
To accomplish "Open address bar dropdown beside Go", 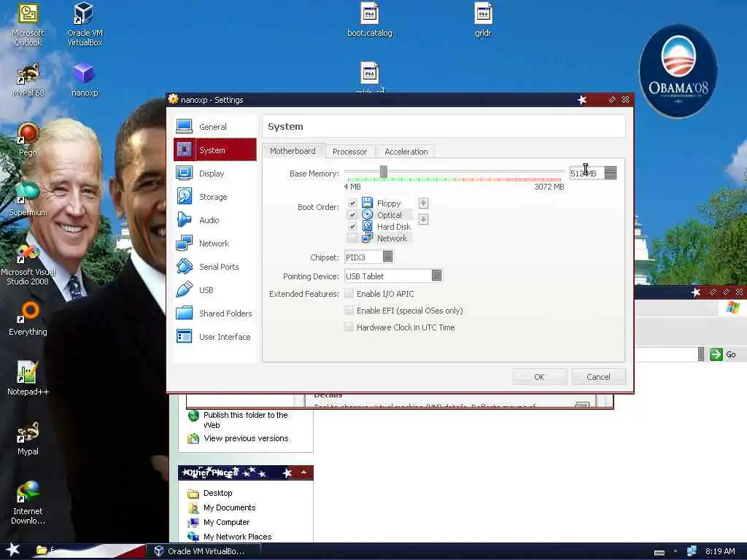I will [x=701, y=354].
